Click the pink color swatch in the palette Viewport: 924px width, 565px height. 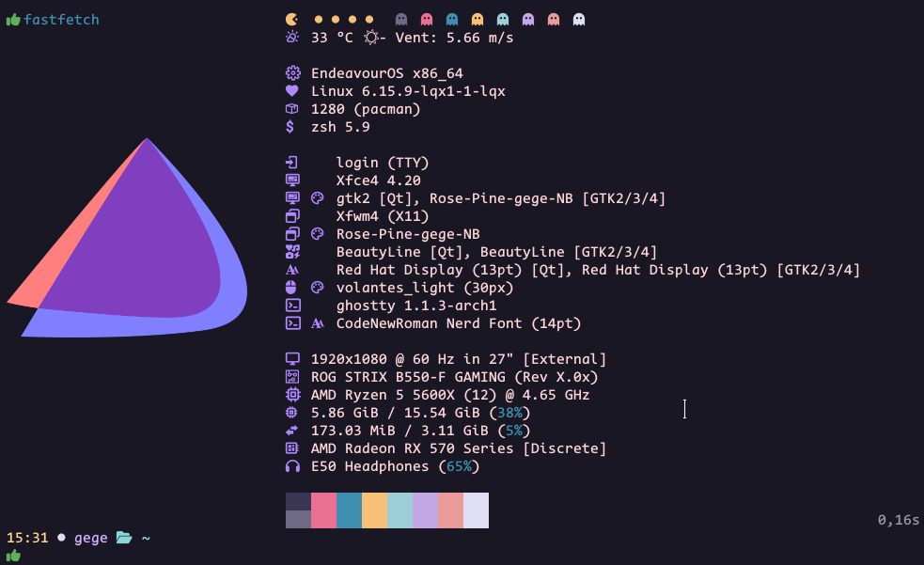[323, 510]
